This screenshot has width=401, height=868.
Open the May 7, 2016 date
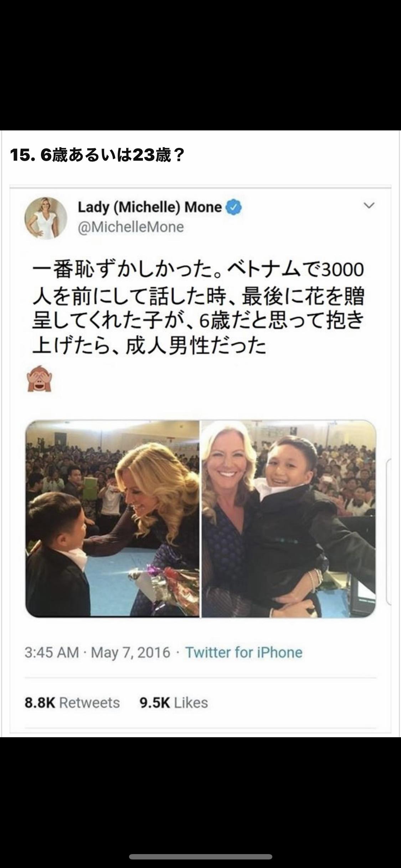pyautogui.click(x=130, y=652)
